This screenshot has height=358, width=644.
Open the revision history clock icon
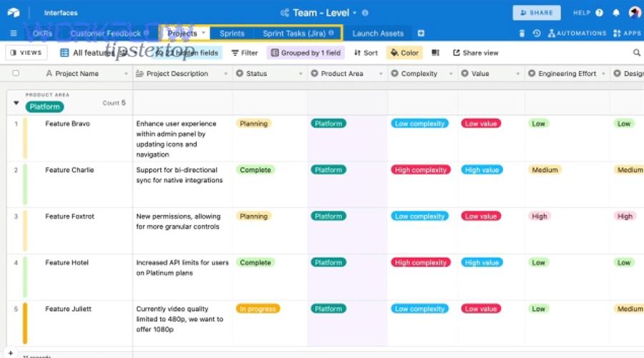tap(536, 34)
